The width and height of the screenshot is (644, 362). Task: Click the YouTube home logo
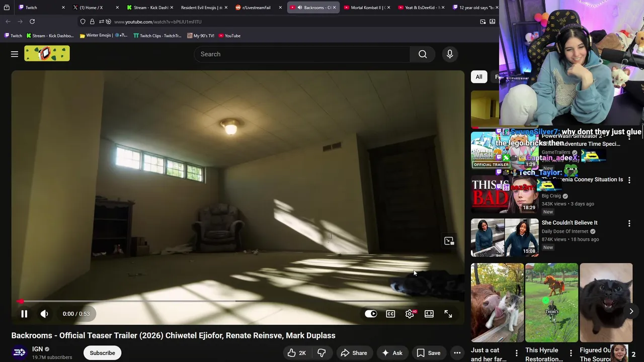[47, 54]
